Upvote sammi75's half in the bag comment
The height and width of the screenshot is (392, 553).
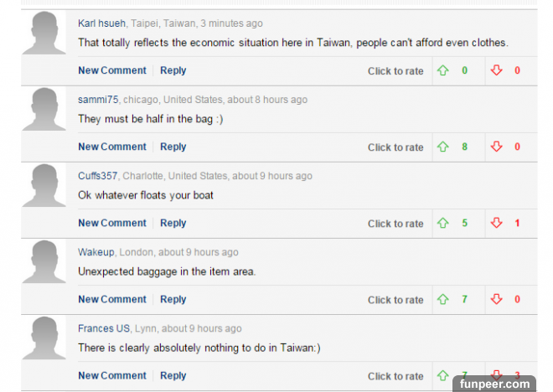coord(443,147)
